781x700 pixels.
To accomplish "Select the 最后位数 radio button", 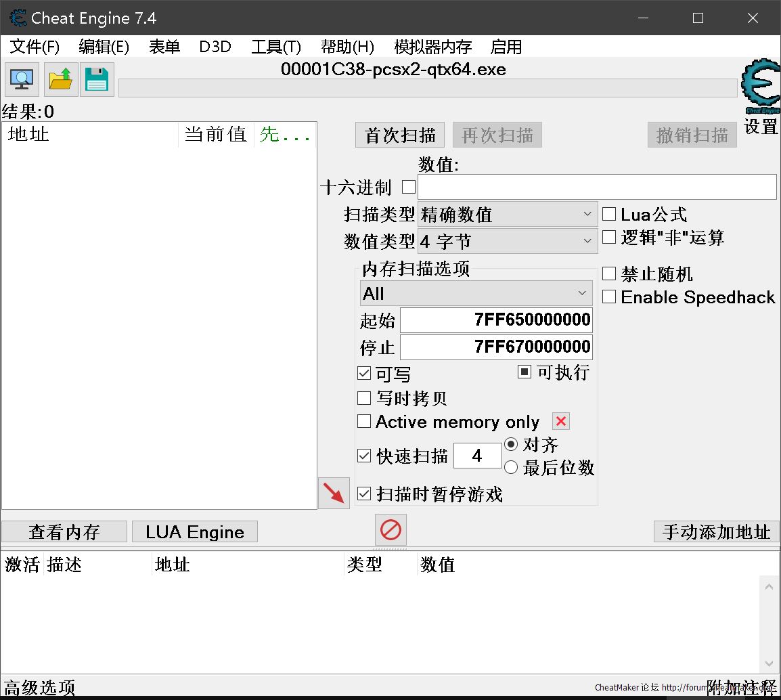I will [511, 467].
